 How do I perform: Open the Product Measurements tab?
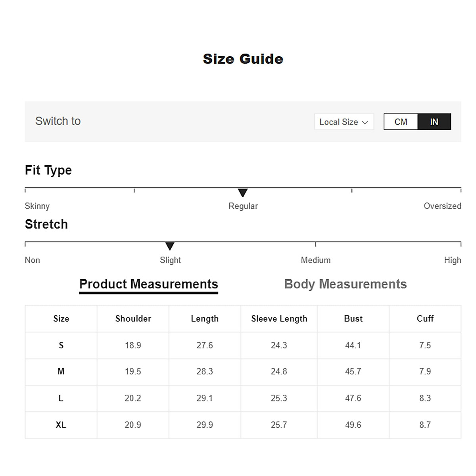[148, 284]
